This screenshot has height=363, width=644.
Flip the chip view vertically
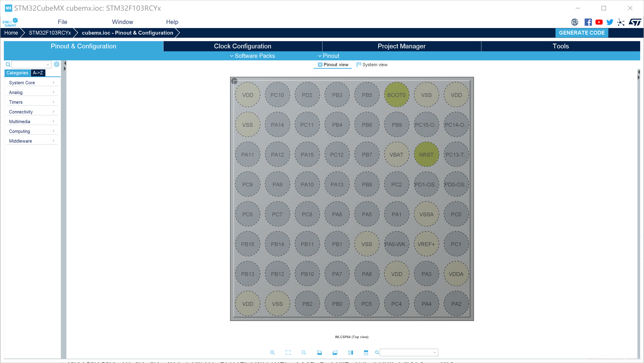(x=366, y=353)
